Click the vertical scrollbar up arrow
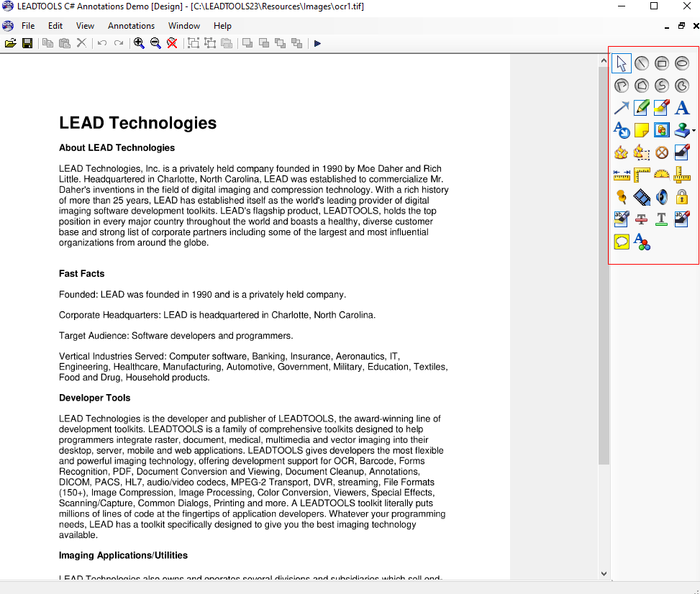This screenshot has height=594, width=700. pos(604,60)
